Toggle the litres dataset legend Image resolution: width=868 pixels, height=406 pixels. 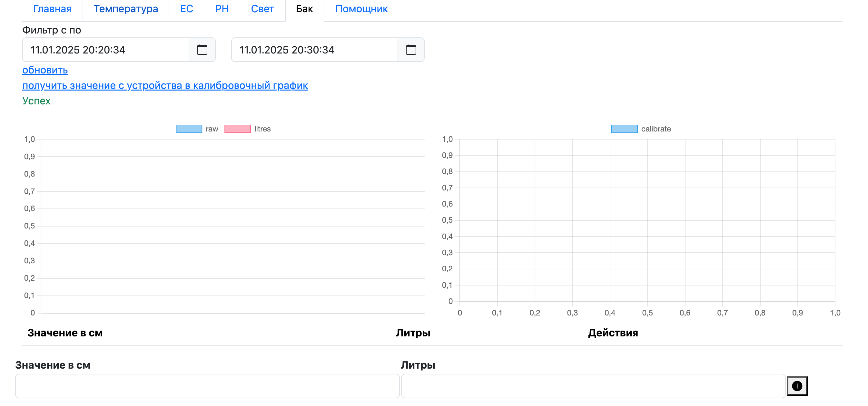click(247, 129)
